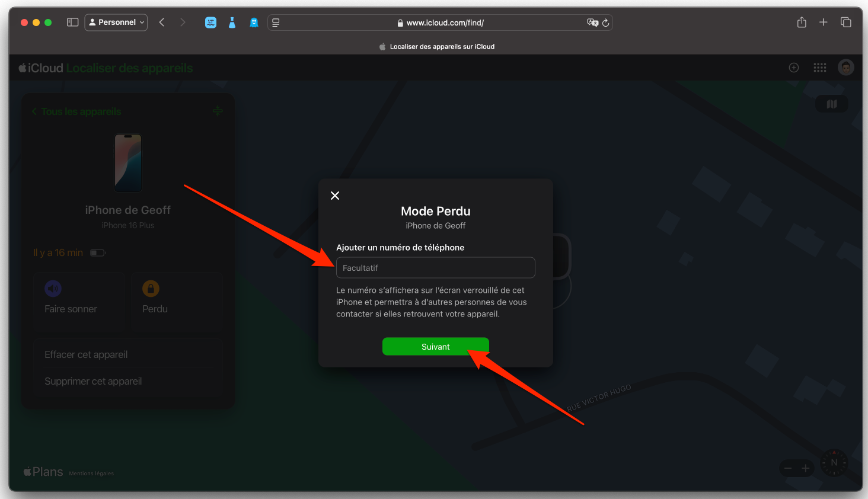
Task: Close the Mode Perdu dialog
Action: click(335, 196)
